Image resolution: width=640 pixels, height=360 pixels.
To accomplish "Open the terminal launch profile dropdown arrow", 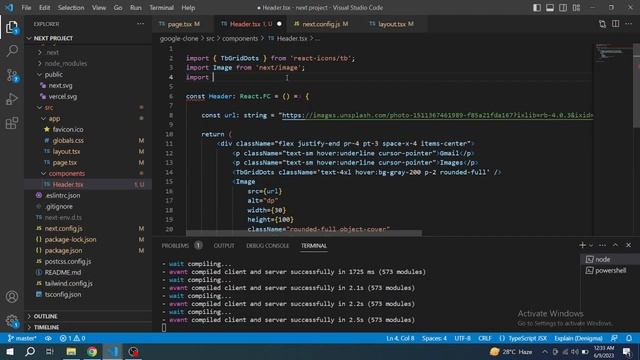I will [x=591, y=245].
